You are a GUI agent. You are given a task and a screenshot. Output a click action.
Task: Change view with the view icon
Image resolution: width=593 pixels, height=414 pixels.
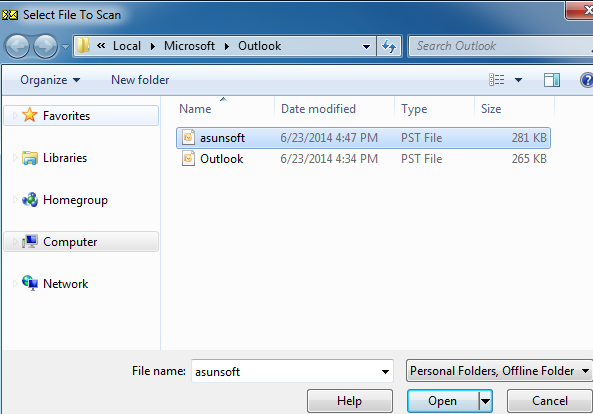tap(497, 80)
